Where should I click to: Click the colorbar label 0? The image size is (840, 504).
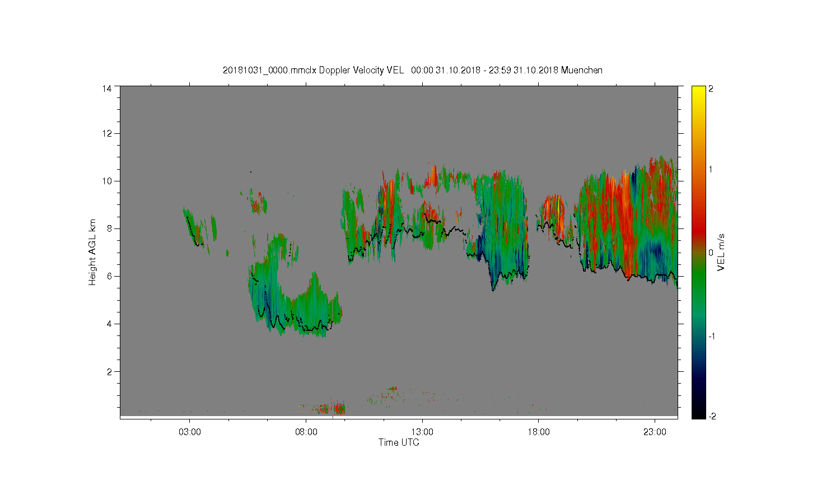(711, 253)
